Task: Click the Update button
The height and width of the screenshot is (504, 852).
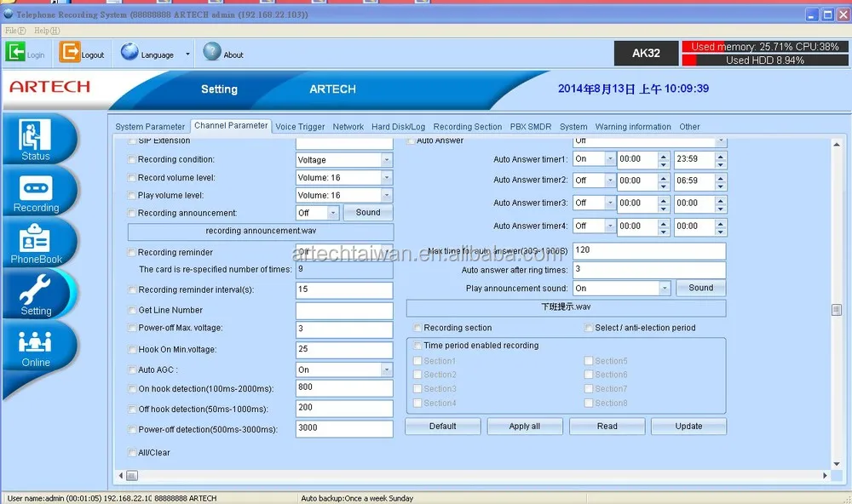Action: pyautogui.click(x=688, y=427)
